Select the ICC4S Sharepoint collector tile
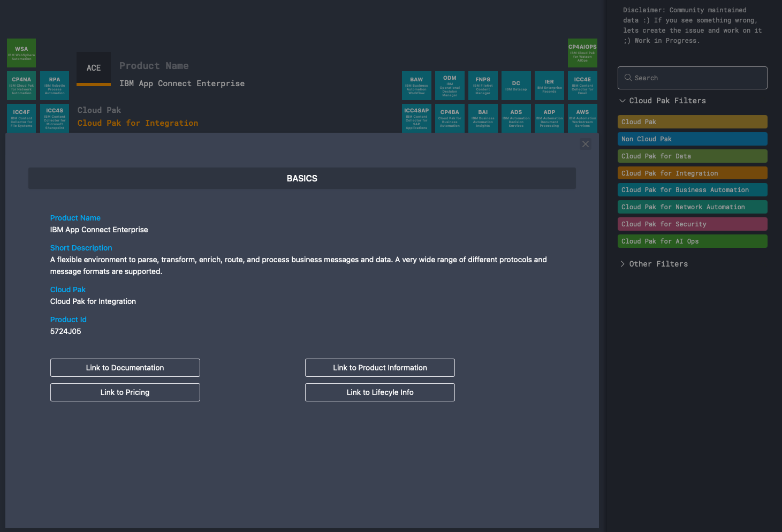Screen dimensions: 782x532 (x=55, y=118)
